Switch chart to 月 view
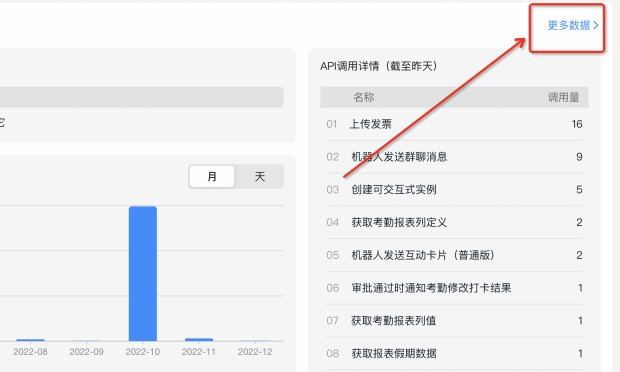This screenshot has width=620, height=372. [212, 176]
